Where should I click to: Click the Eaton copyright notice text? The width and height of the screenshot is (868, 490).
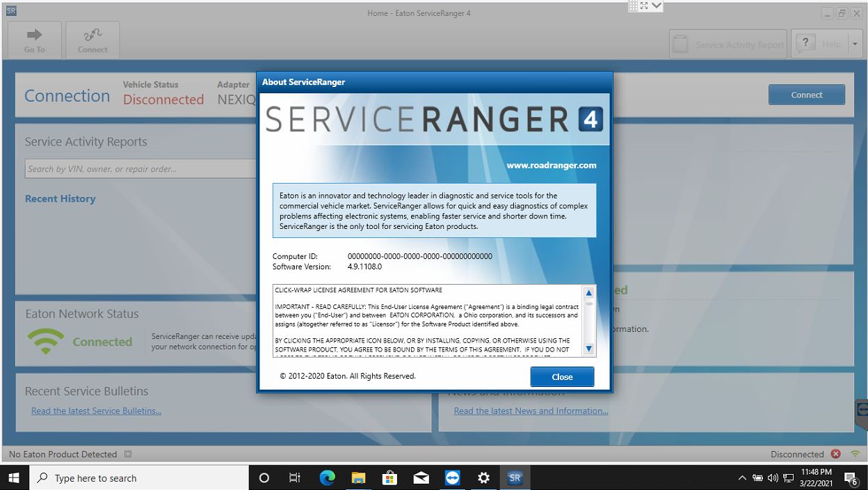pyautogui.click(x=348, y=376)
